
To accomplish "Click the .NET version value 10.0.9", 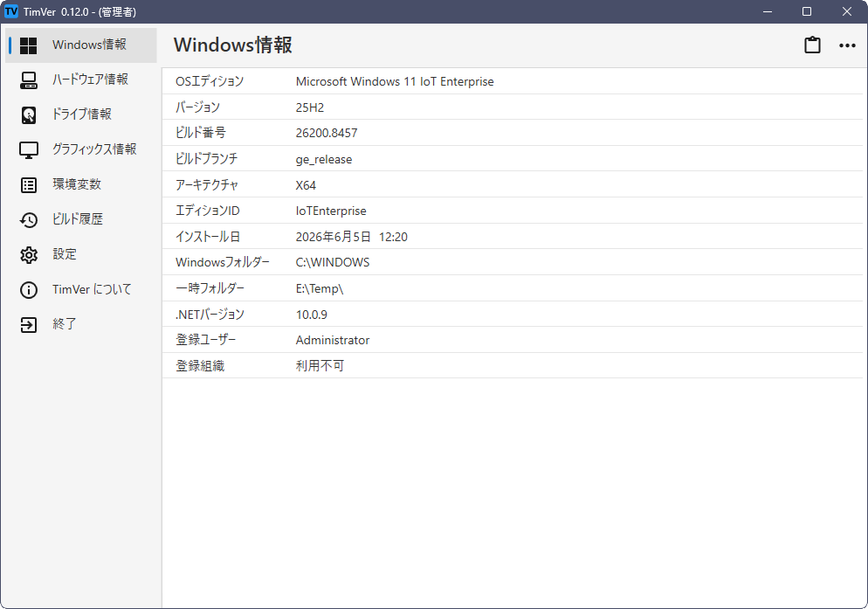I will (x=312, y=315).
